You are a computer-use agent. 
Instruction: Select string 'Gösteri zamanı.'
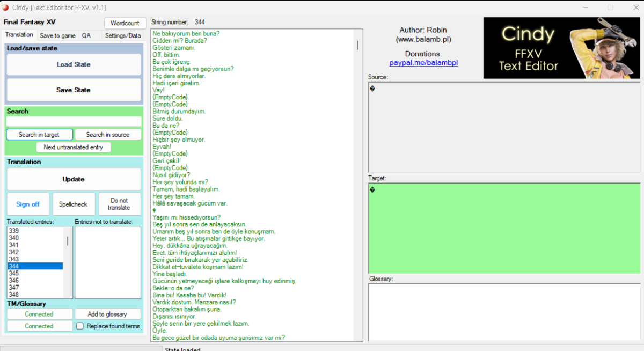click(x=174, y=48)
